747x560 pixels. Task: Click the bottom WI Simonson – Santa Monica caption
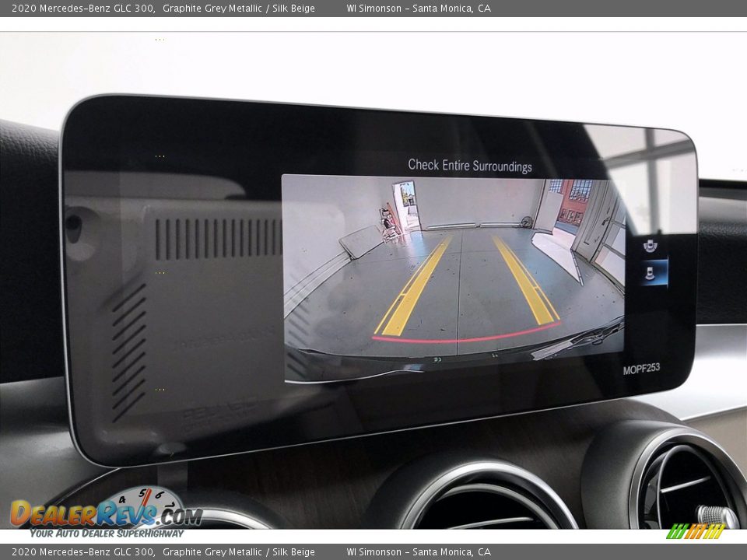tap(419, 551)
